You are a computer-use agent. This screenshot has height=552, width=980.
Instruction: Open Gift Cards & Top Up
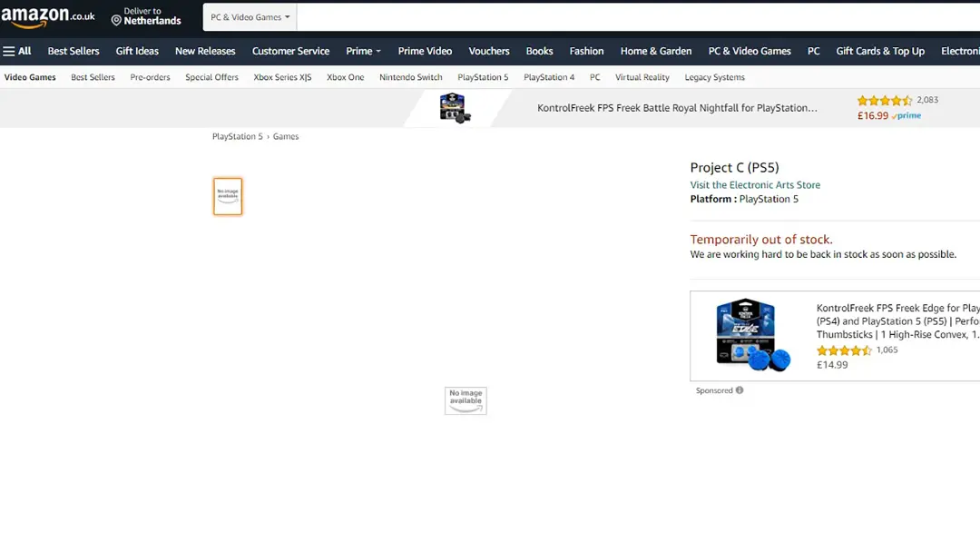(880, 51)
